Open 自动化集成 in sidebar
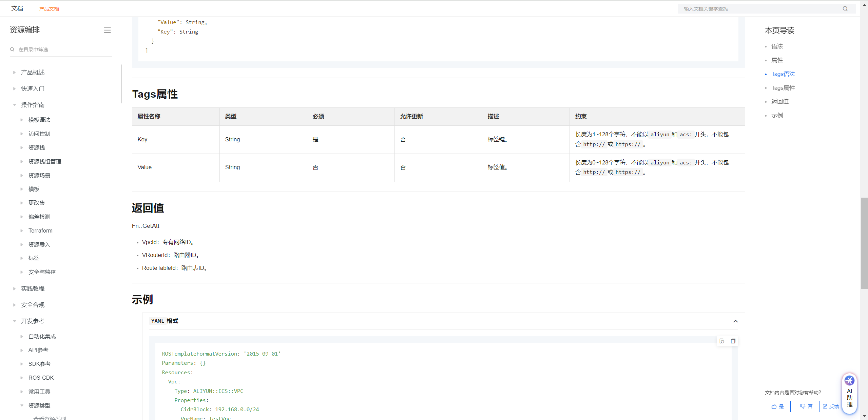 pos(42,336)
